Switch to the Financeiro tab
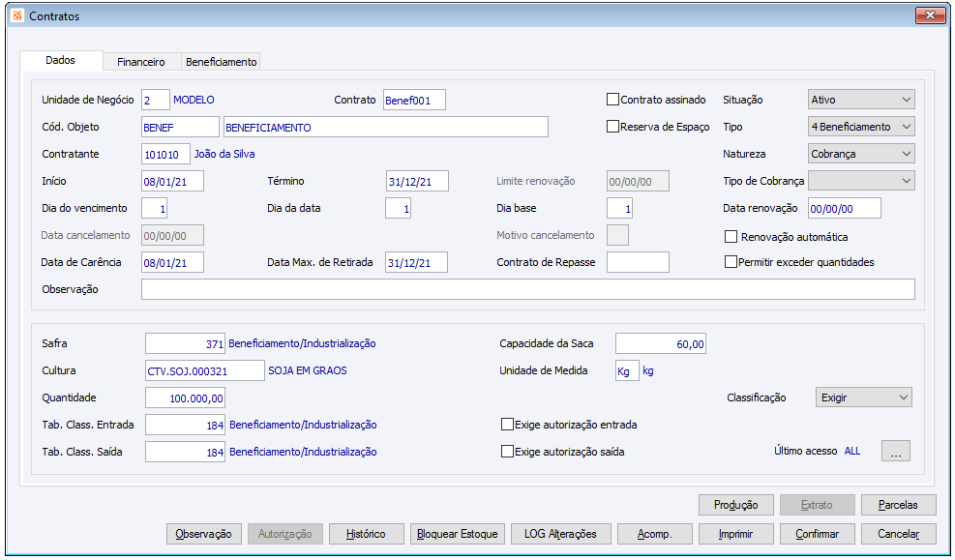The width and height of the screenshot is (955, 560). (141, 62)
